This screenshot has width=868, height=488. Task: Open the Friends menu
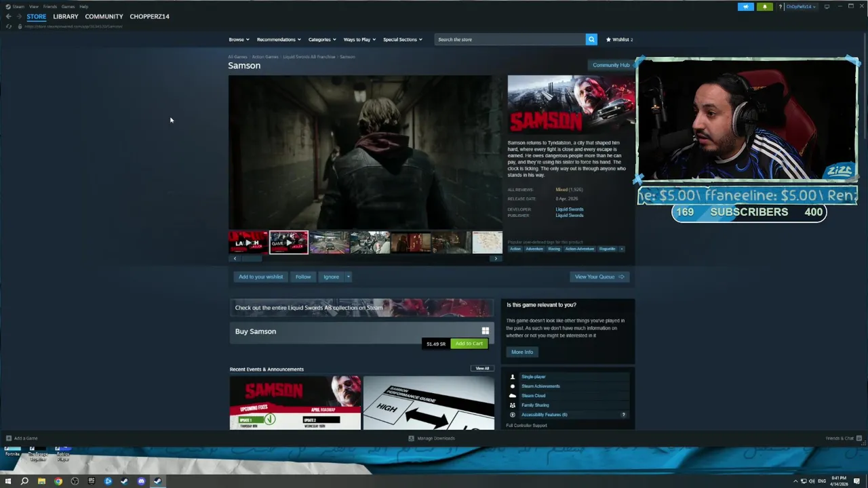(50, 7)
